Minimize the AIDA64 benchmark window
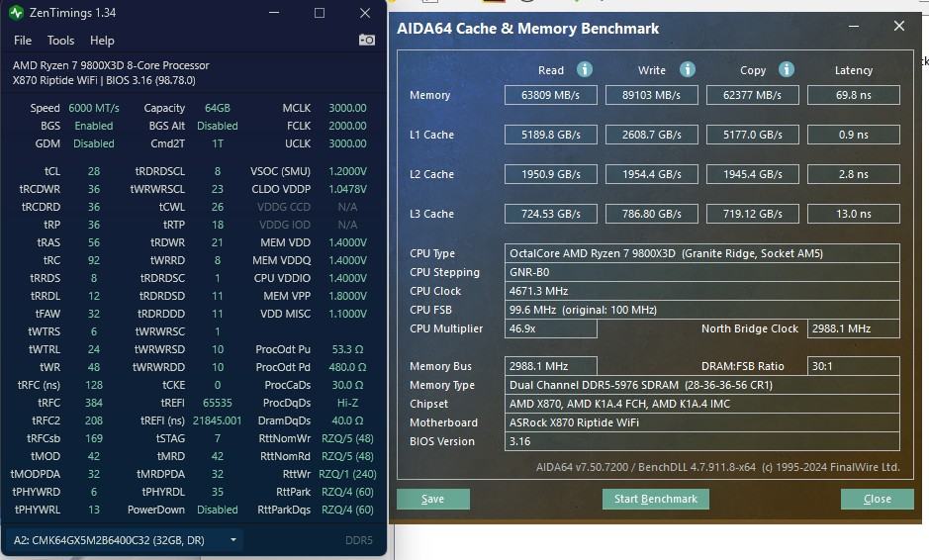Viewport: 929px width, 560px height. click(854, 26)
